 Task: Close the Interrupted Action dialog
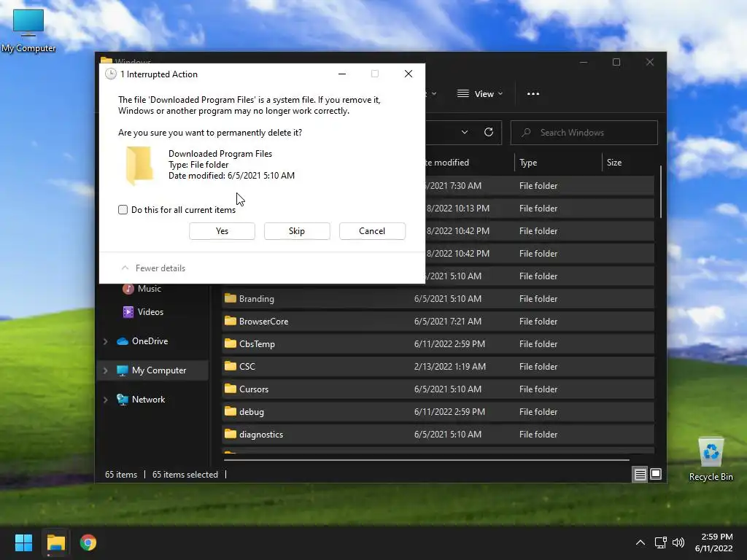pyautogui.click(x=409, y=74)
